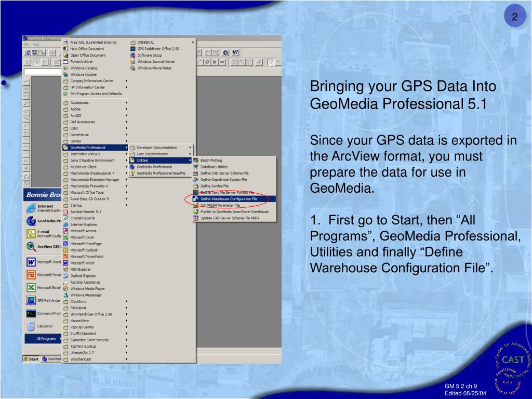Click the All Programs button
Viewport: 532px width, 399px height.
pos(44,339)
